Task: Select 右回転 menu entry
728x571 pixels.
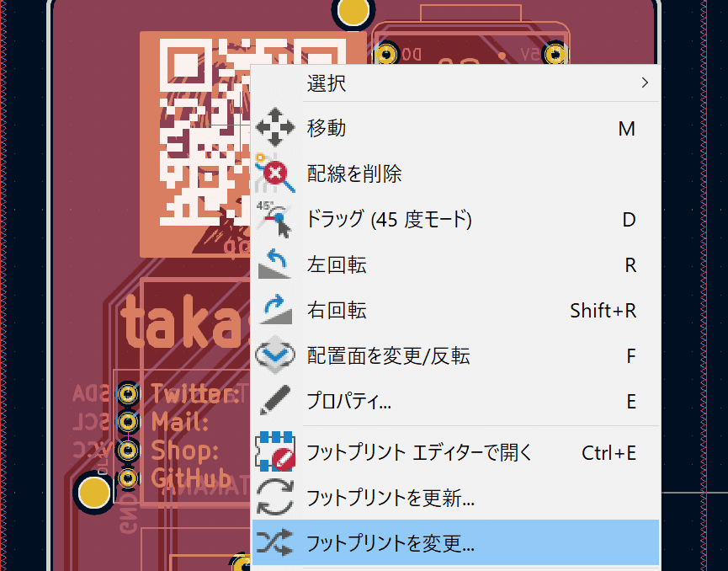Action: (455, 311)
